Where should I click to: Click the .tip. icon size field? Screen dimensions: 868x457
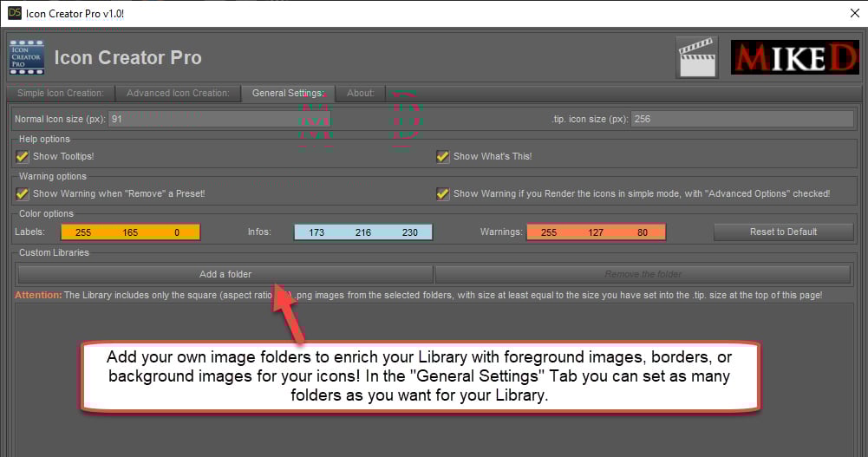(x=741, y=120)
